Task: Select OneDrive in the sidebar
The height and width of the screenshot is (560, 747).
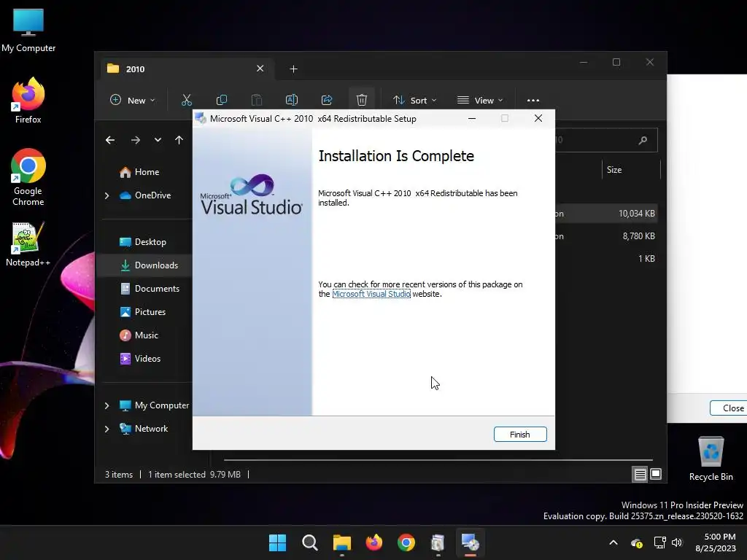Action: 152,195
